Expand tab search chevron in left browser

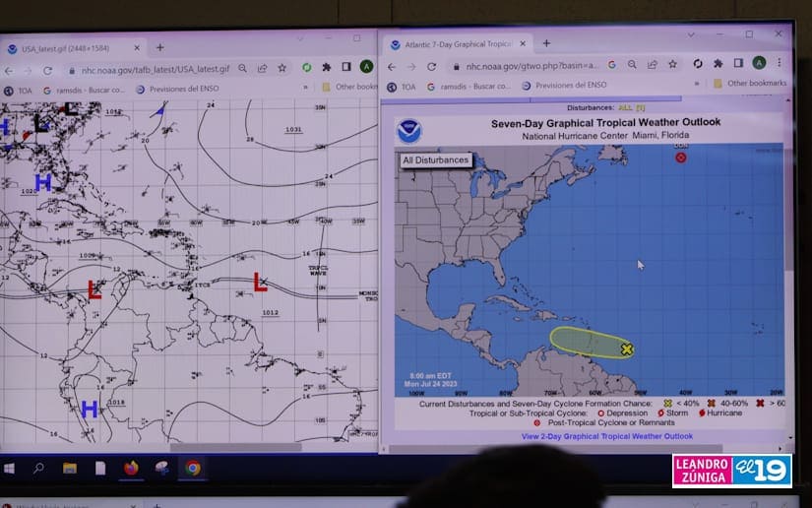pos(300,38)
